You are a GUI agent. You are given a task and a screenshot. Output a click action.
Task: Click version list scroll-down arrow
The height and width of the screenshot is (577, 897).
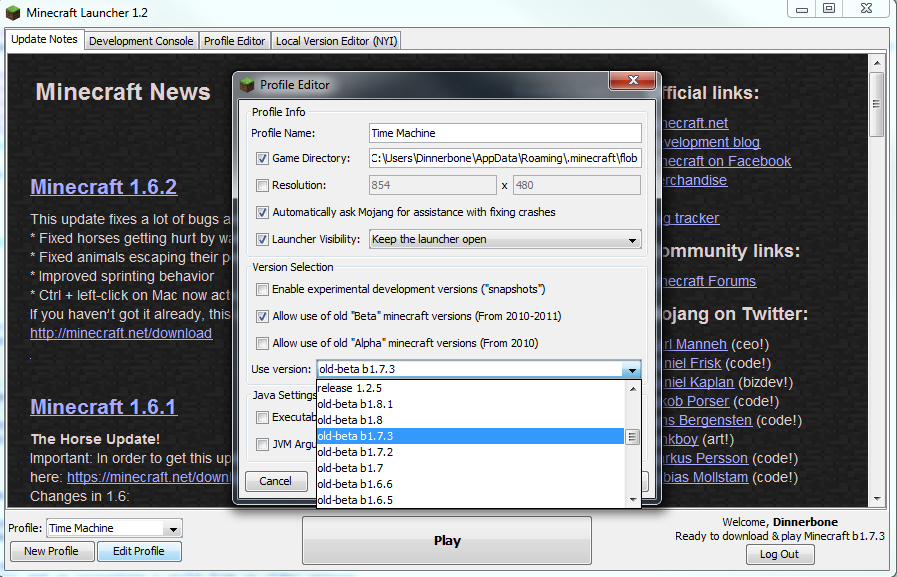click(x=633, y=499)
